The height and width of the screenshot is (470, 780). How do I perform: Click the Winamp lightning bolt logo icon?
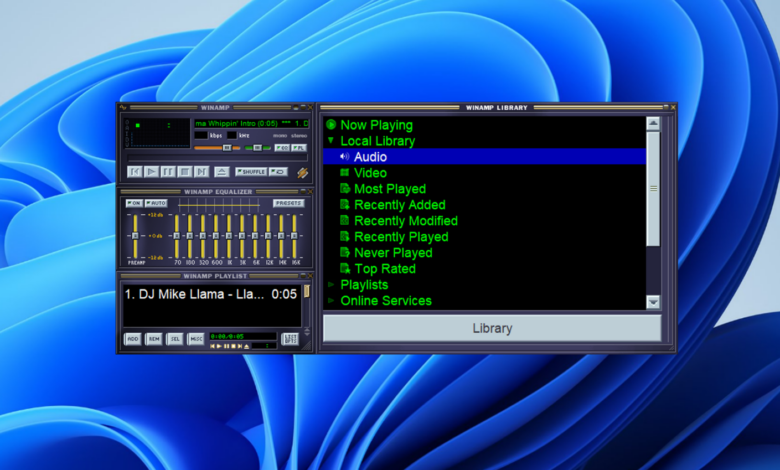click(x=302, y=173)
